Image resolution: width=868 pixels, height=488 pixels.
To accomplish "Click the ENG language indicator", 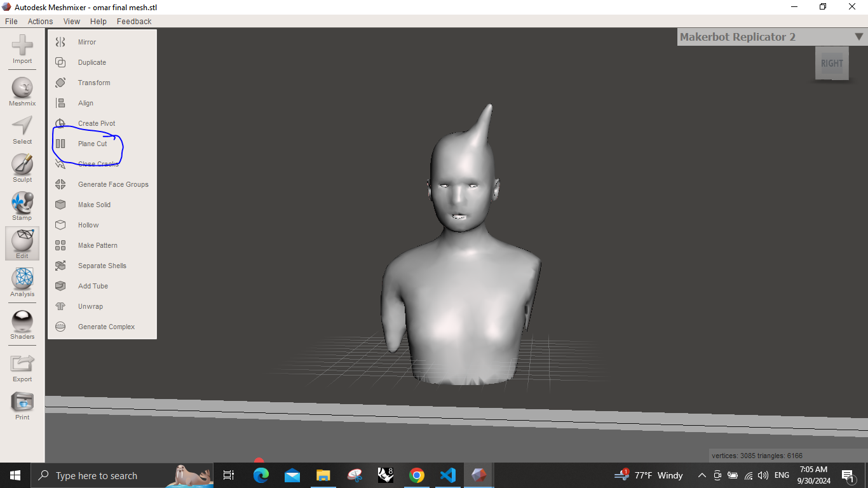I will click(782, 475).
